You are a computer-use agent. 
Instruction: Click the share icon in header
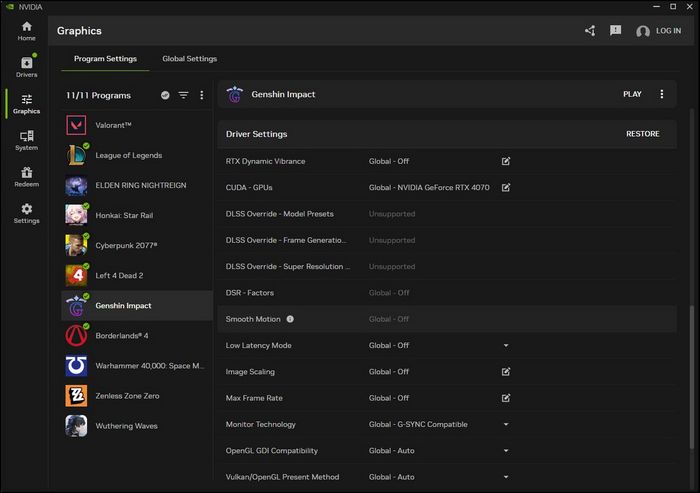pos(590,31)
